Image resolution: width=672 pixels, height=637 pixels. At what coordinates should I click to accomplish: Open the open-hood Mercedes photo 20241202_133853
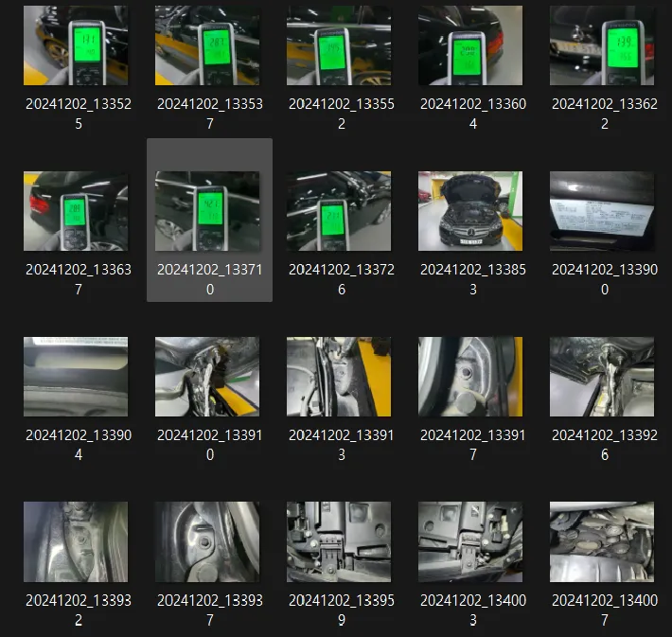pos(470,211)
